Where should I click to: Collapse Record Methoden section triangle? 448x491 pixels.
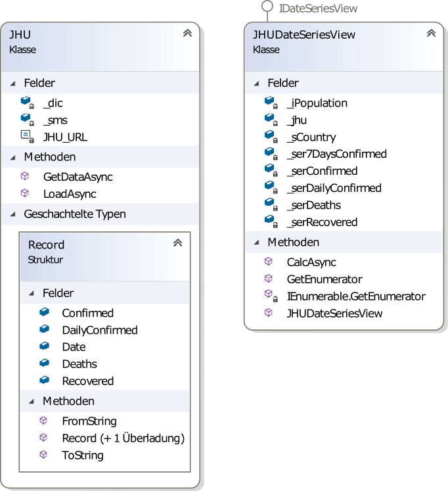[x=32, y=402]
